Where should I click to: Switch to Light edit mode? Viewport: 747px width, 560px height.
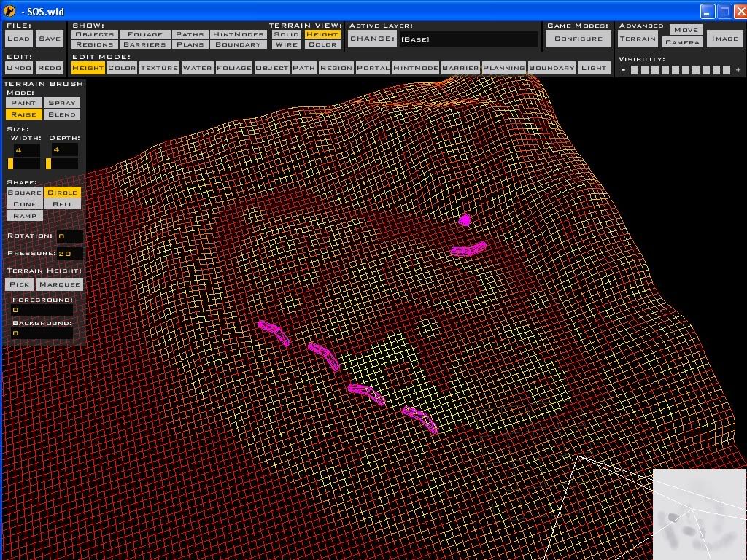point(594,68)
